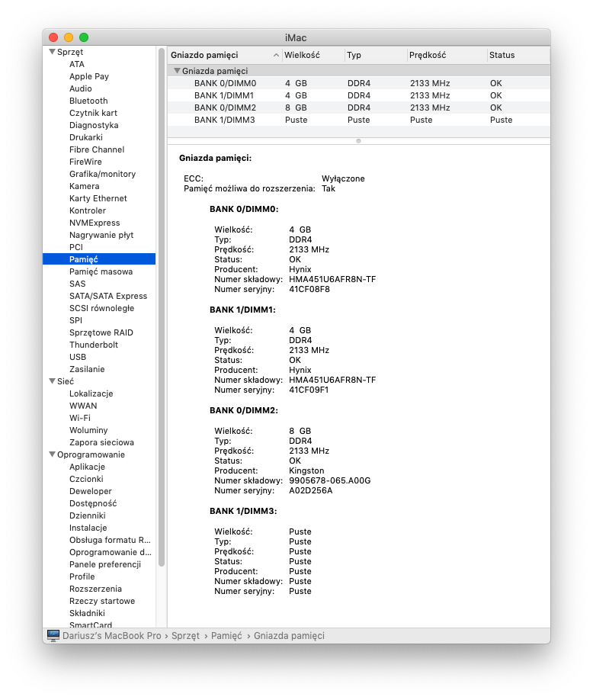Collapse the Sprzęt section in sidebar
The image size is (593, 700).
(x=52, y=53)
